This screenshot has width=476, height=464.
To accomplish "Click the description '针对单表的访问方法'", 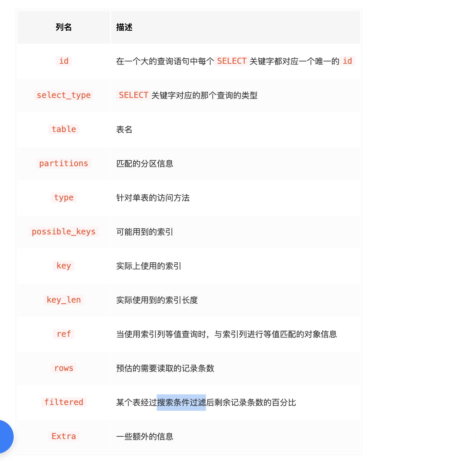I will pos(153,198).
